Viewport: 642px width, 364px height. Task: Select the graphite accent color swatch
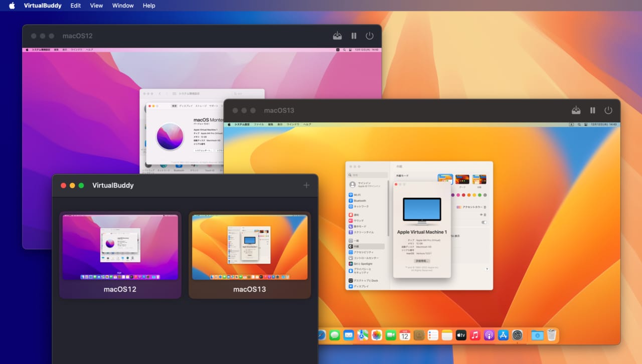click(485, 195)
